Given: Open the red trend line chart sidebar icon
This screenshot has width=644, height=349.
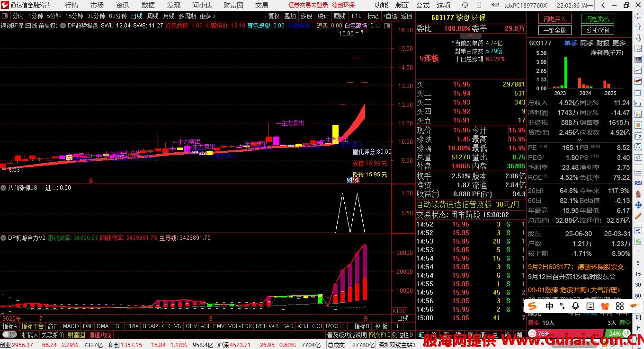Looking at the screenshot, I should point(638,70).
